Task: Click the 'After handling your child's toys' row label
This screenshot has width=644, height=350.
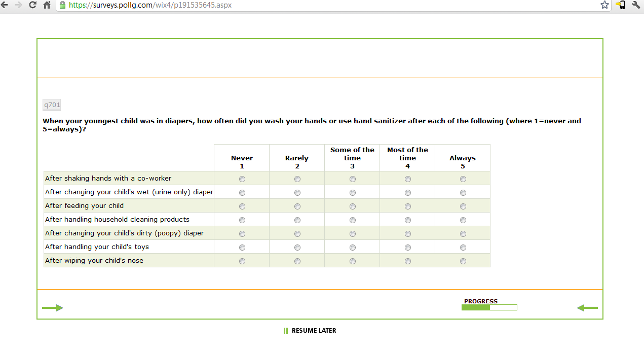Action: pyautogui.click(x=97, y=247)
